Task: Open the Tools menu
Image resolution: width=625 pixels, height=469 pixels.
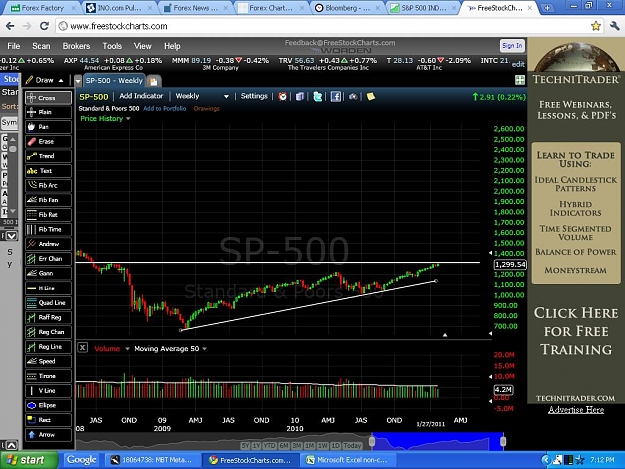Action: [112, 46]
